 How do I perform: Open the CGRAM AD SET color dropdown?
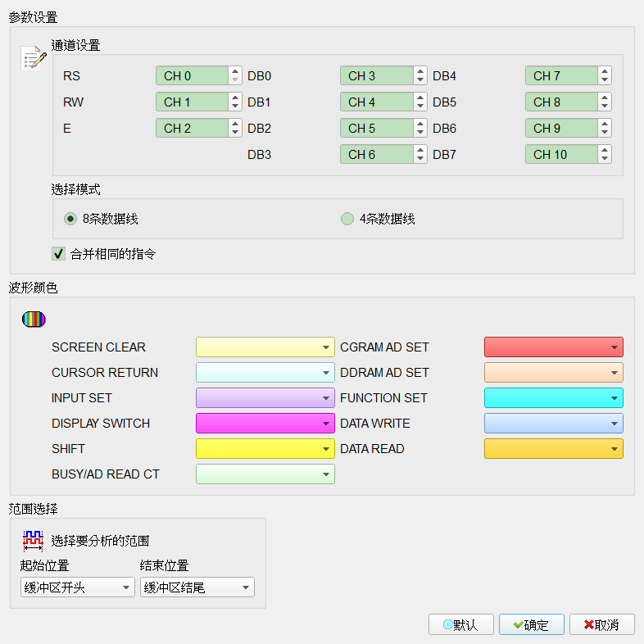tap(554, 347)
